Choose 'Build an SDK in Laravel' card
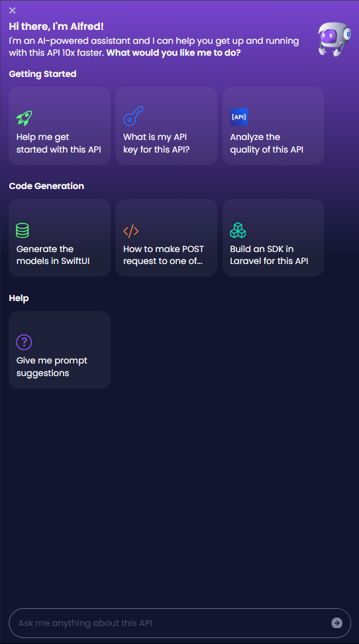This screenshot has width=359, height=644. click(274, 238)
